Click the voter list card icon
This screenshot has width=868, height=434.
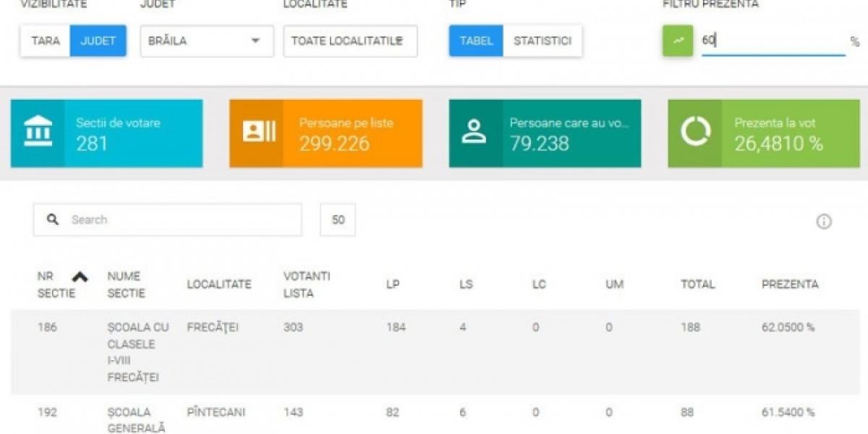pos(258,132)
